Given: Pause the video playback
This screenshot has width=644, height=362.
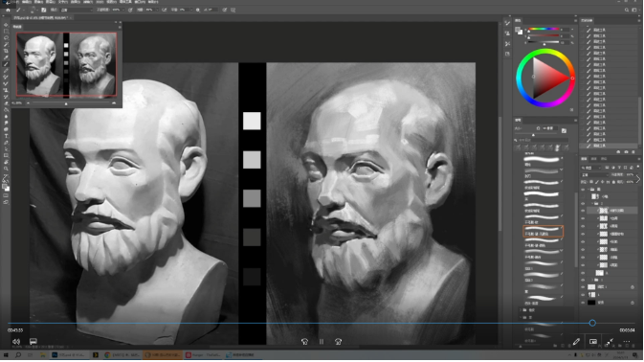Looking at the screenshot, I should tap(322, 342).
